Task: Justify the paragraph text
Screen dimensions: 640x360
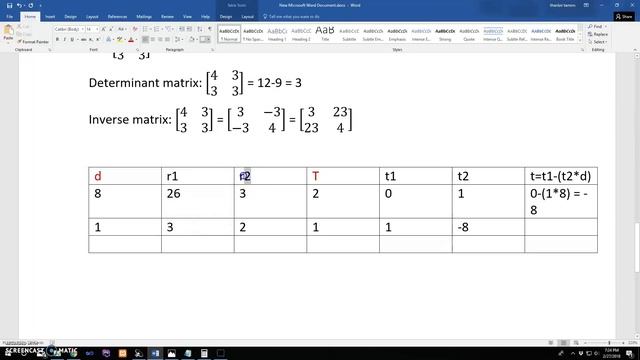Action: pyautogui.click(x=167, y=40)
